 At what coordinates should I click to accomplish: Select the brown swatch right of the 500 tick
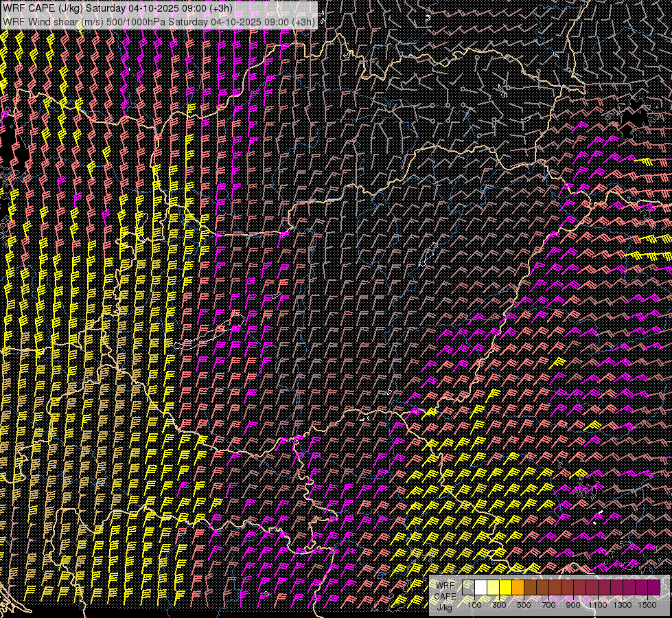531,588
